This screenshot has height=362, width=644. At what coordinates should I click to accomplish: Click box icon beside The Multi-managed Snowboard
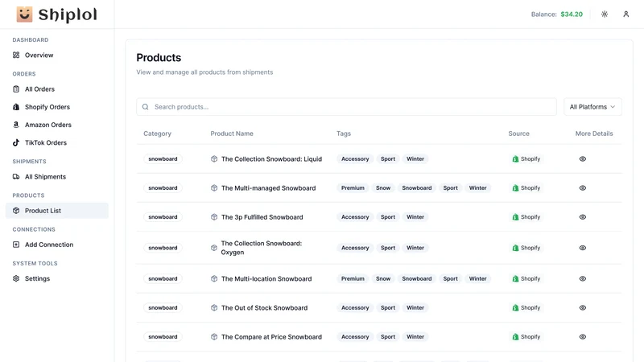click(x=214, y=188)
